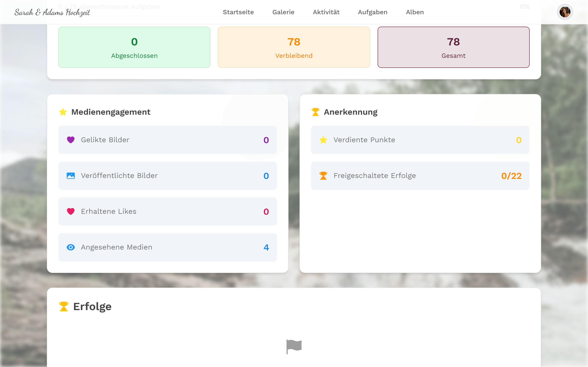Select the Gesamt stat card
This screenshot has width=588, height=367.
coord(453,47)
